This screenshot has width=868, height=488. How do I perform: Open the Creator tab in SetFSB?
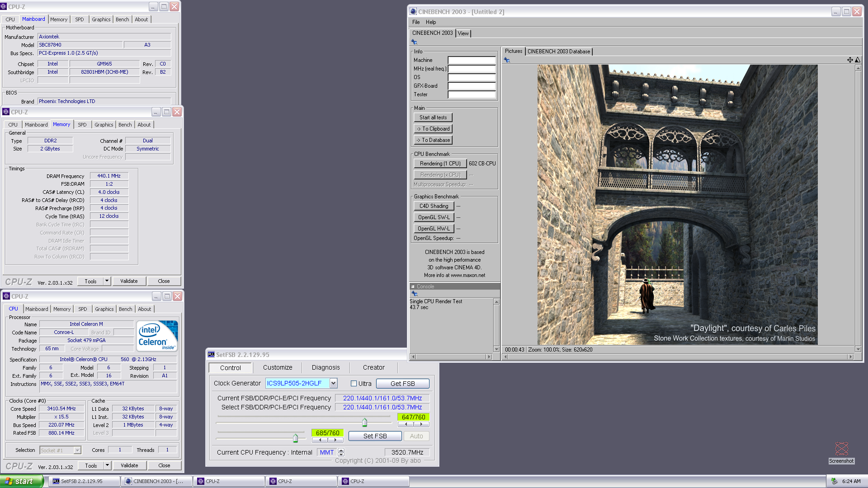coord(373,368)
